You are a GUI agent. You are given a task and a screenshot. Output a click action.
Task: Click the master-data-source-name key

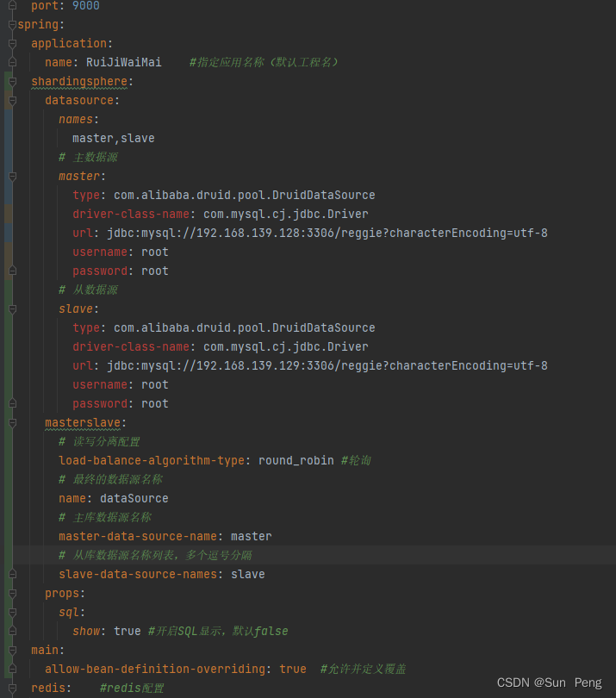(x=138, y=536)
